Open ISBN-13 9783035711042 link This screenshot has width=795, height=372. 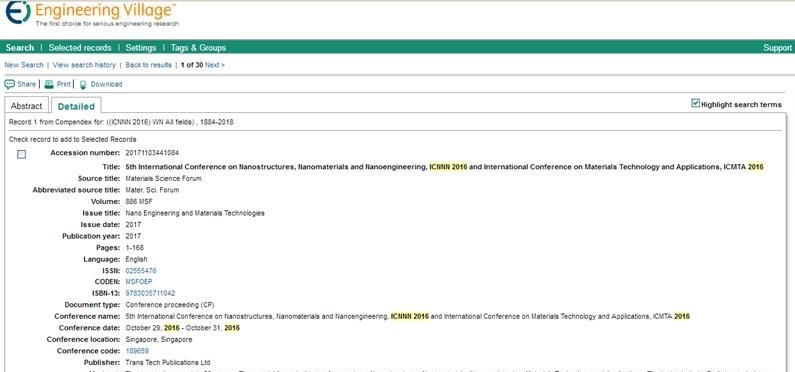pos(151,293)
